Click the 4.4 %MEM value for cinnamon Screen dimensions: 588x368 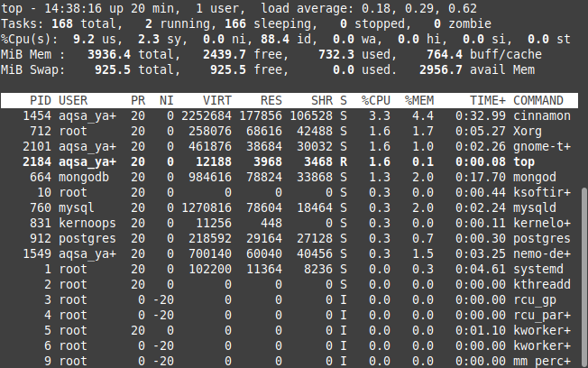coord(423,116)
